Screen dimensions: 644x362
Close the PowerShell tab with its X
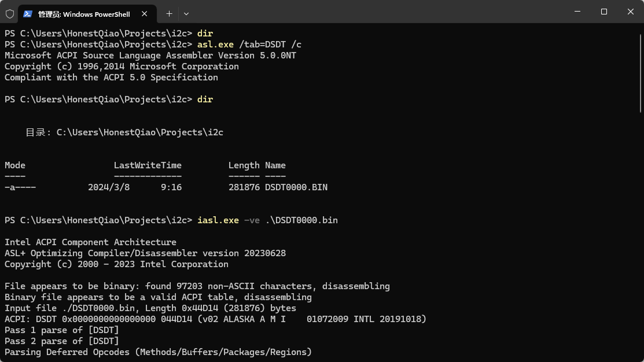click(x=145, y=13)
